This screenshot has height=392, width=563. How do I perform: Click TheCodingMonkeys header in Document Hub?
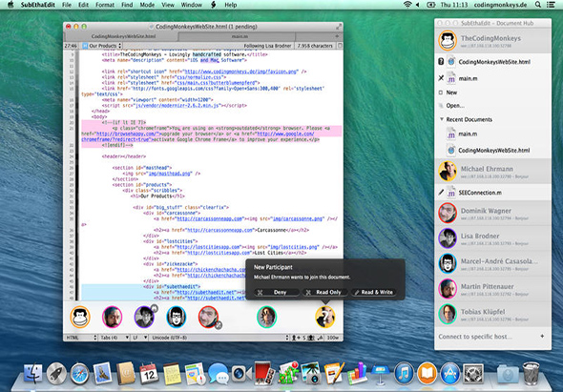[x=492, y=41]
